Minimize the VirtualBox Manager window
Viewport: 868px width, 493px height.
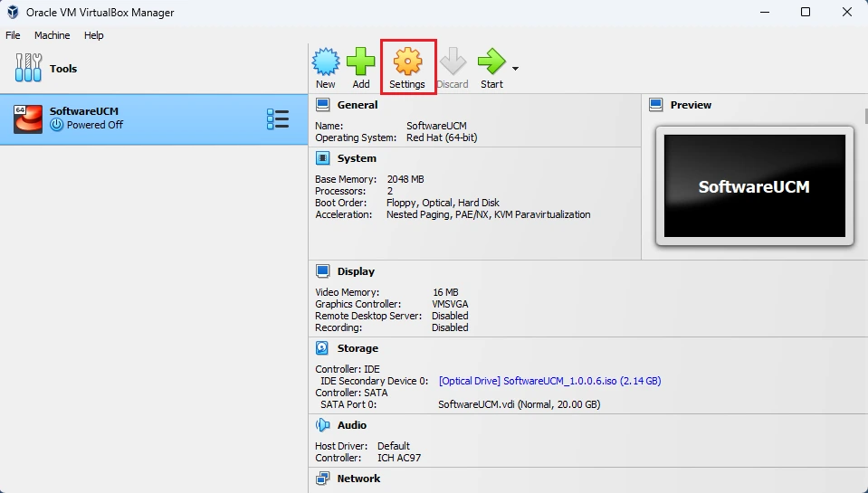pos(765,12)
